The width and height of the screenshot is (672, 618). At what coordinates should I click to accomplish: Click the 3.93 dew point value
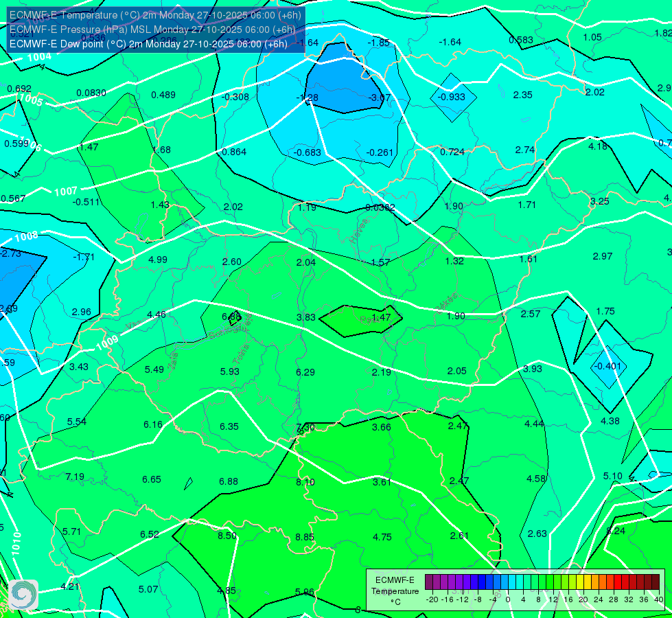533,369
